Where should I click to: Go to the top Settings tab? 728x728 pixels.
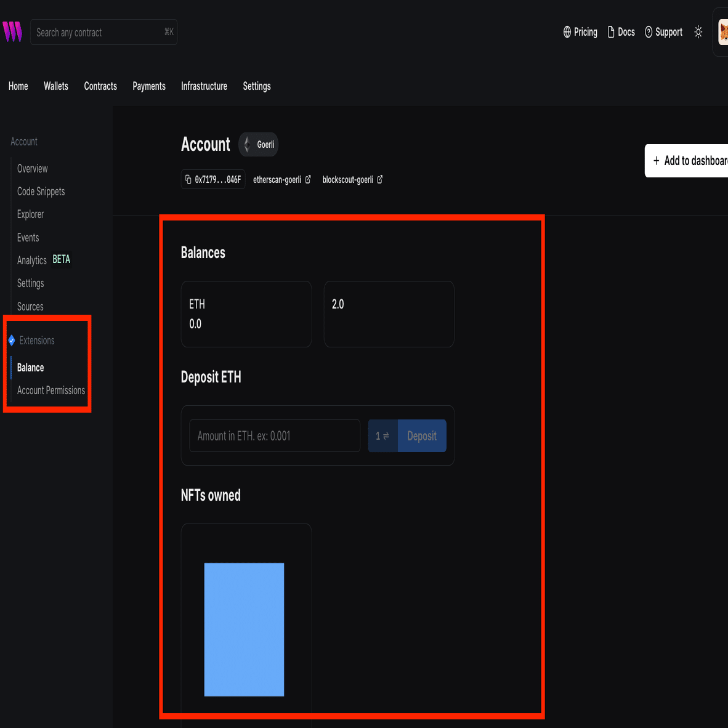[x=257, y=86]
